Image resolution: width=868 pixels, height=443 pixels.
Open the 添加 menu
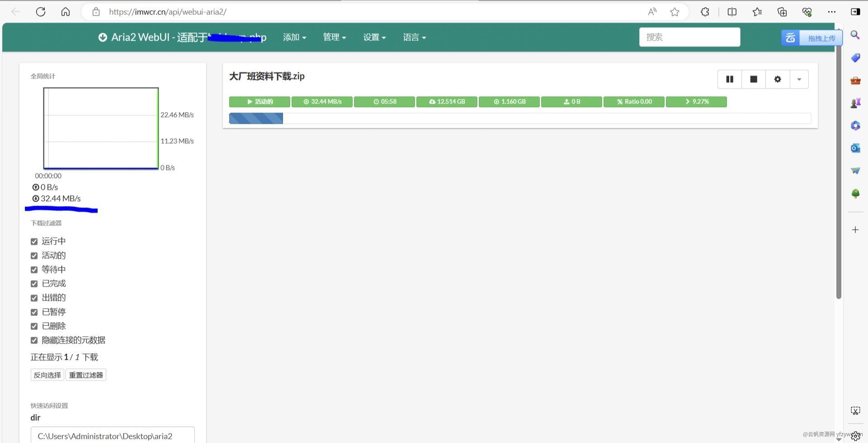point(295,37)
